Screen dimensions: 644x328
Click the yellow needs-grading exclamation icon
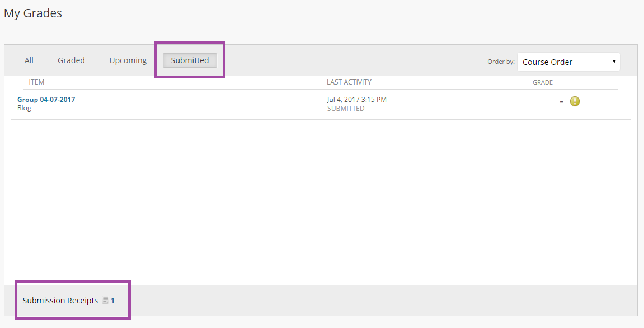pyautogui.click(x=575, y=101)
